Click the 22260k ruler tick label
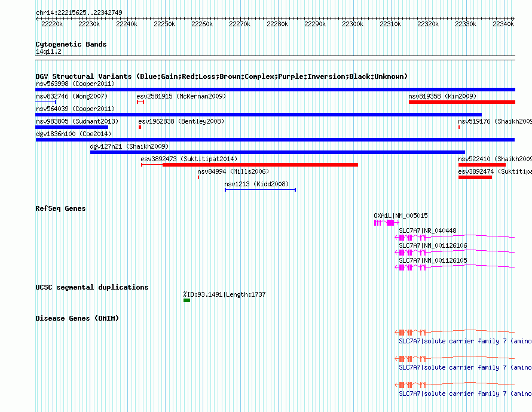Screen dimensions: 532x412 point(202,24)
